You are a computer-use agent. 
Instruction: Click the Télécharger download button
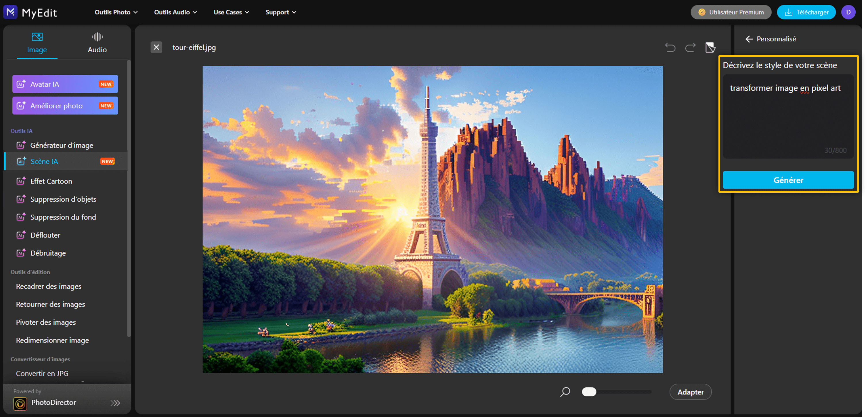point(806,12)
